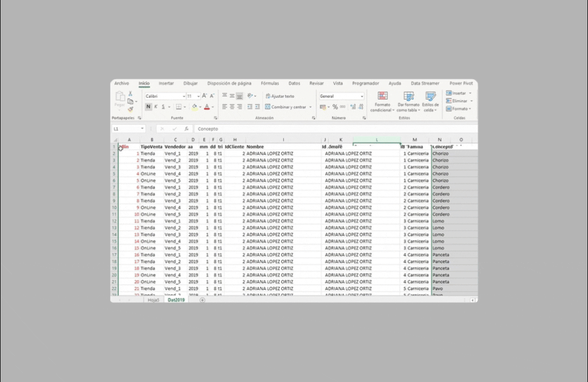Click the borders icon
The width and height of the screenshot is (588, 382).
tap(179, 107)
